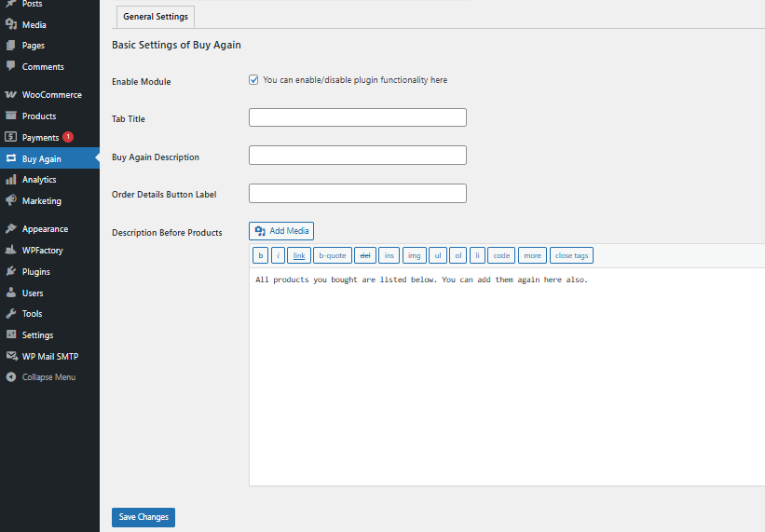Open Plugins via plug icon

[11, 272]
